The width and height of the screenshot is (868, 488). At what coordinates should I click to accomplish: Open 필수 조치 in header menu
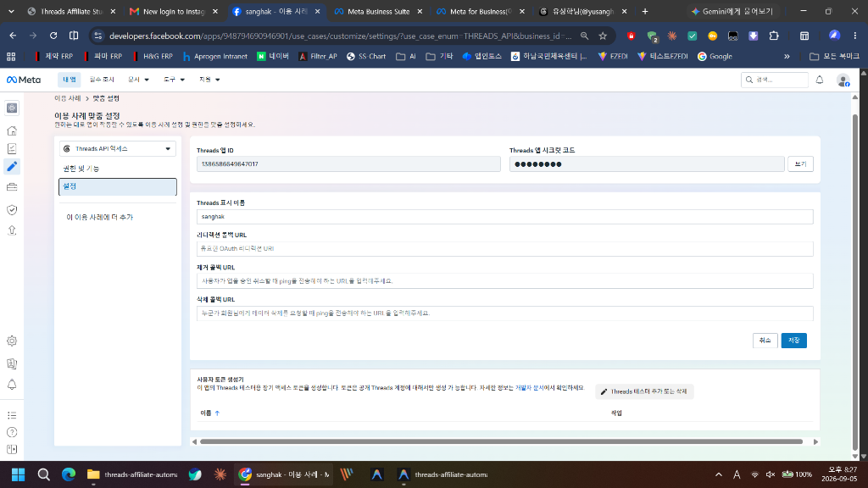pyautogui.click(x=102, y=80)
